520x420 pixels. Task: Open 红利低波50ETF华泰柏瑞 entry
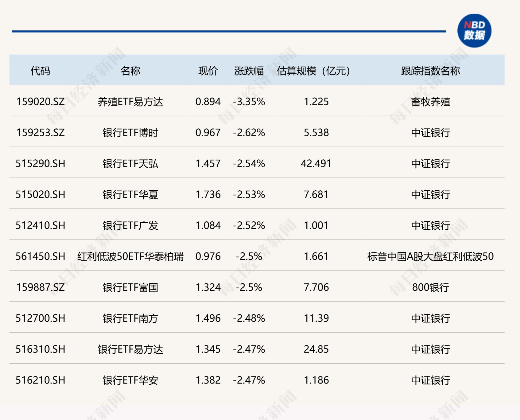tap(130, 256)
